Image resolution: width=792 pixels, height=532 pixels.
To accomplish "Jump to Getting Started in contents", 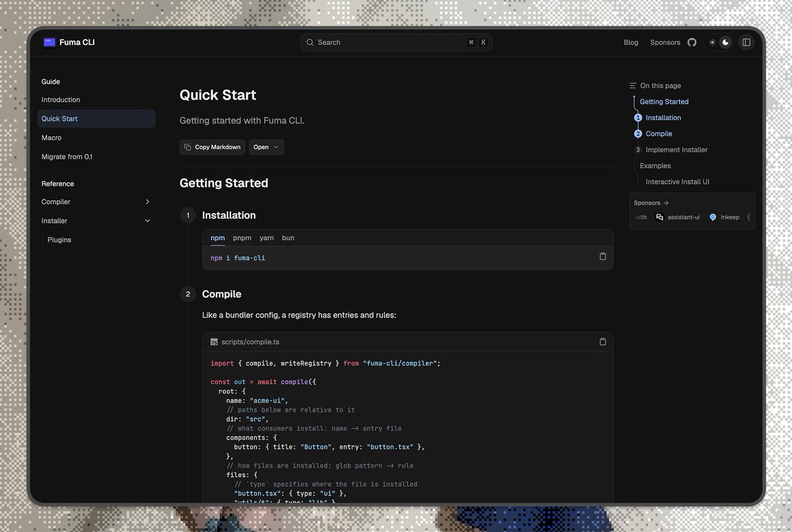I will [664, 102].
